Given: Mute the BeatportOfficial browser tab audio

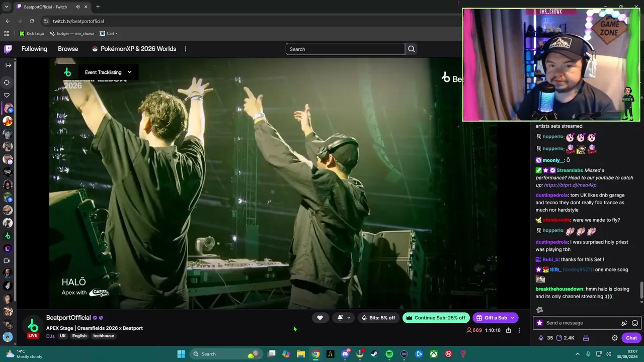Looking at the screenshot, I should 77,7.
